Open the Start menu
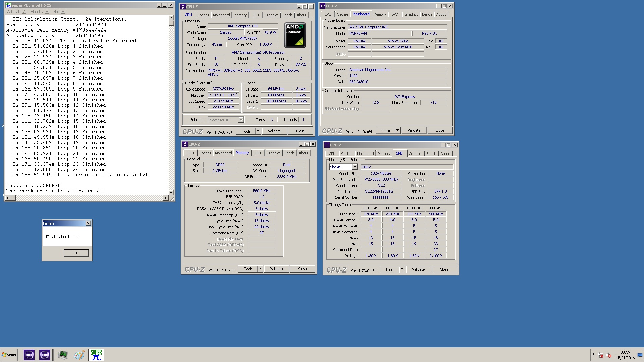644x362 pixels. point(9,355)
